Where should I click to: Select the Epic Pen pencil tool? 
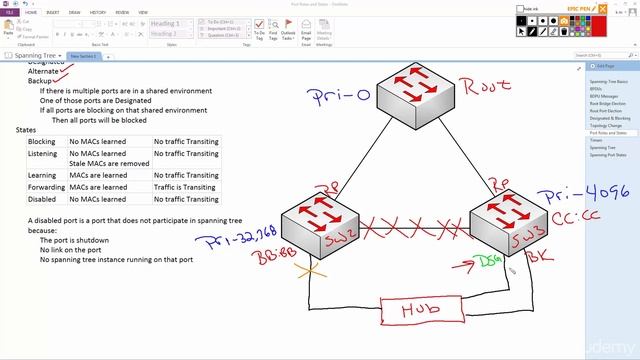point(532,32)
